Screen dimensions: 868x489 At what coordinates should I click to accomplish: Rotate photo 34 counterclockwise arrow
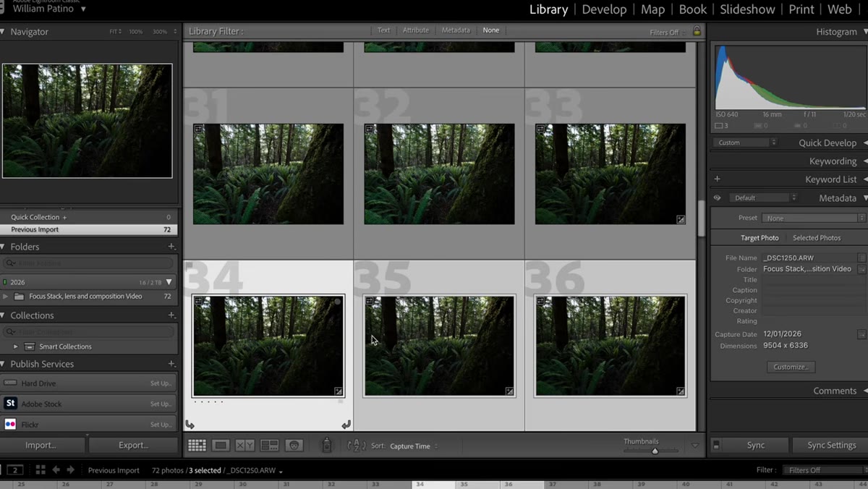pos(190,425)
